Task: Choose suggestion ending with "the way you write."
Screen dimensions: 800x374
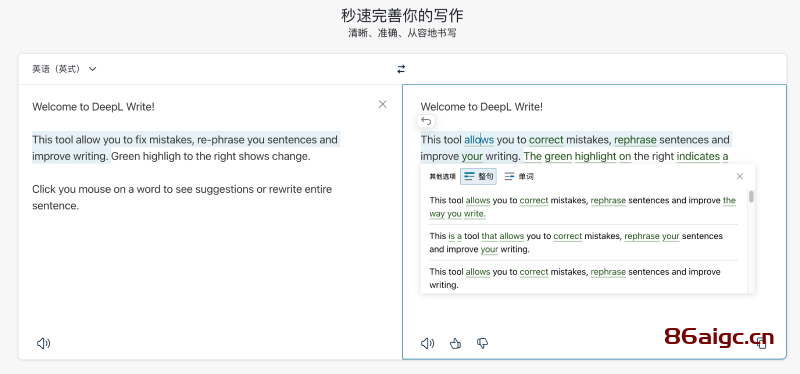Action: coord(583,207)
